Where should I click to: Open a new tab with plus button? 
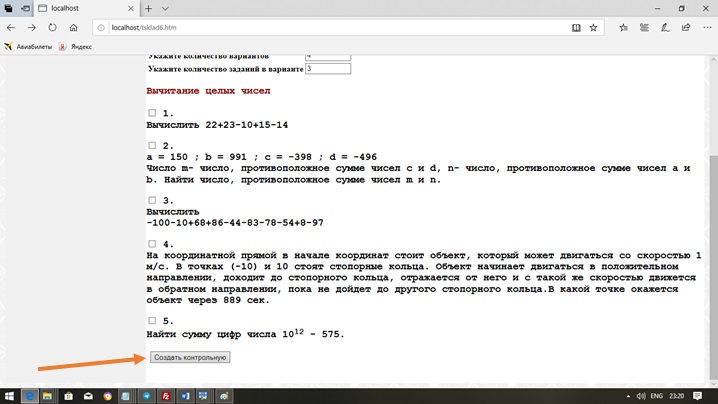coord(148,9)
